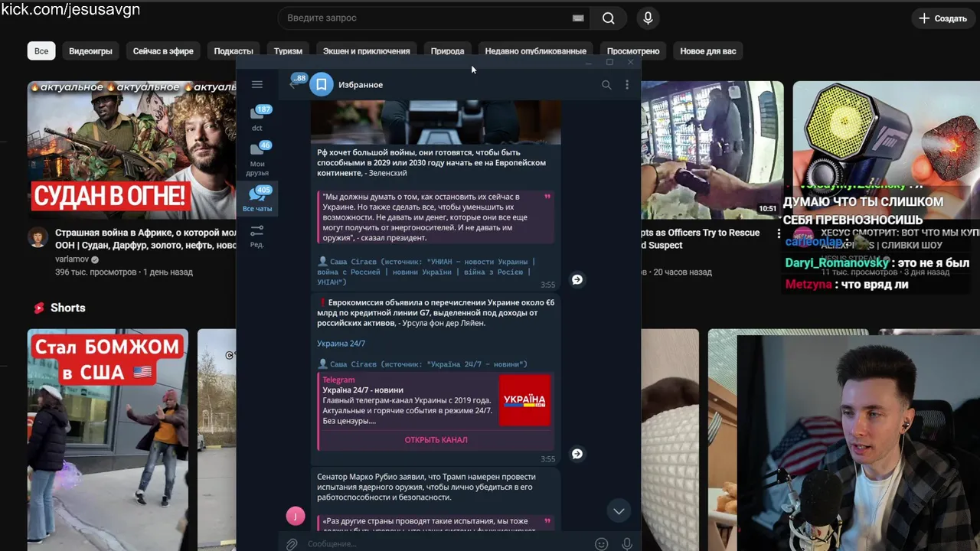Screen dimensions: 980x551
Task: Open the gadget video thumbnail on right
Action: [886, 150]
